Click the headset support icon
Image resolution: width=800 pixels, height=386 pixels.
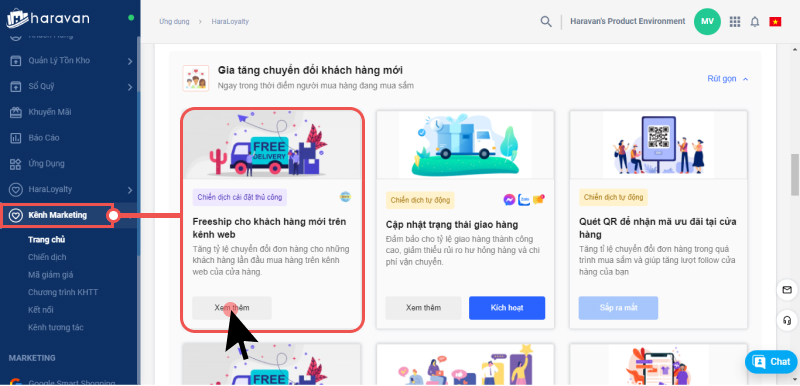coord(787,320)
